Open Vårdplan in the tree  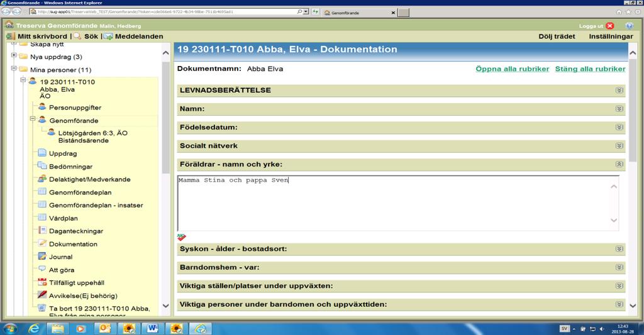click(64, 218)
